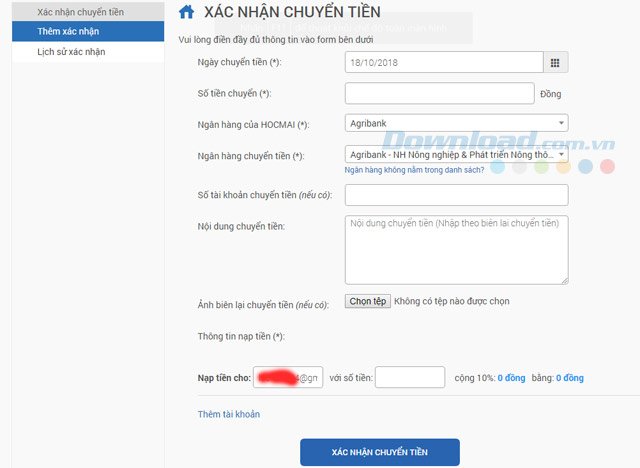Click the Nạp tiền cho email field
640x468 pixels.
tap(288, 377)
